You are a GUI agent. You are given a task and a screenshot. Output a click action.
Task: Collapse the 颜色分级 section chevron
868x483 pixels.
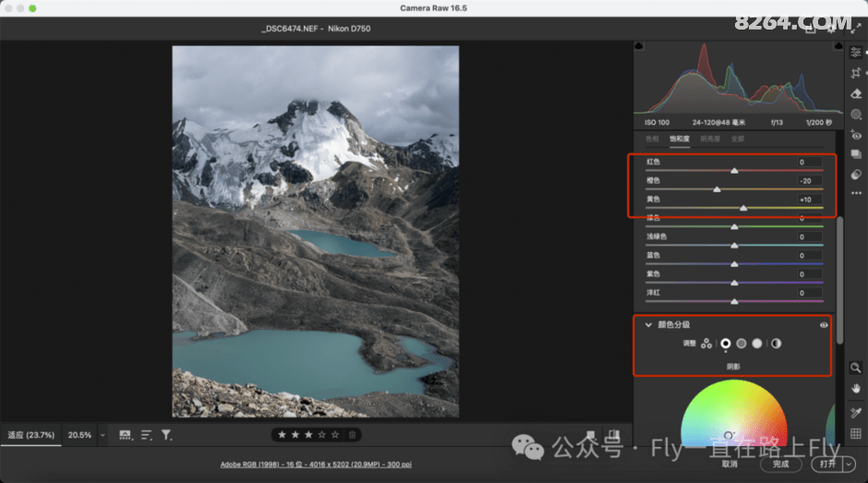pyautogui.click(x=648, y=325)
